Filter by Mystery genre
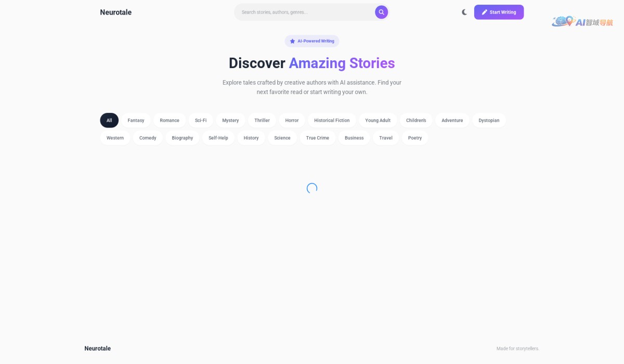 point(230,120)
